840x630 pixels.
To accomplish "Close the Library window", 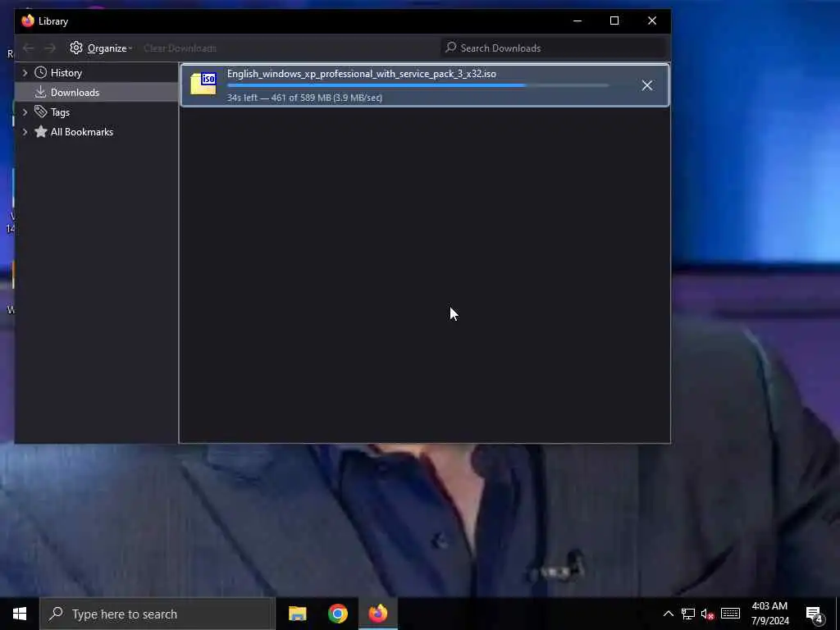I will [x=652, y=21].
